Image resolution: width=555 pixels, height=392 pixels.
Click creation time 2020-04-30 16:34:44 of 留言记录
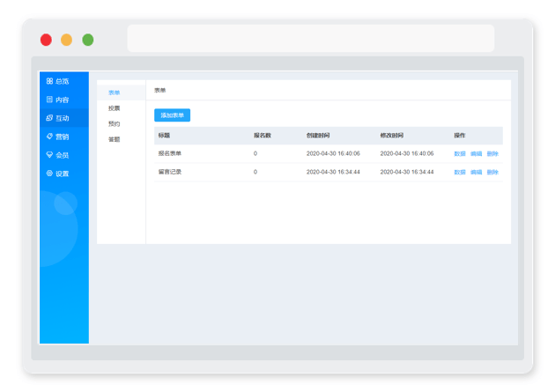pos(333,172)
